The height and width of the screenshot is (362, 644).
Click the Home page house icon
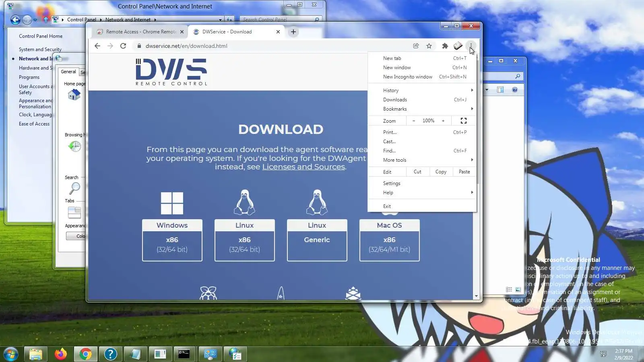click(x=74, y=95)
